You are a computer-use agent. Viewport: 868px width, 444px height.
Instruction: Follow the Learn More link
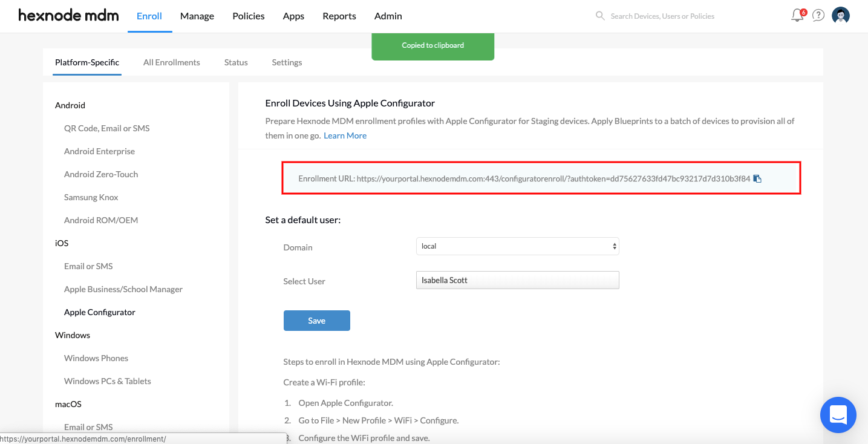tap(345, 135)
